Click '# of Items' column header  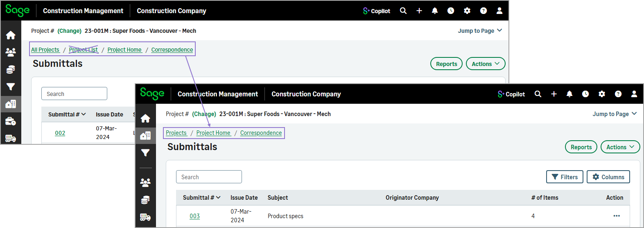(545, 198)
